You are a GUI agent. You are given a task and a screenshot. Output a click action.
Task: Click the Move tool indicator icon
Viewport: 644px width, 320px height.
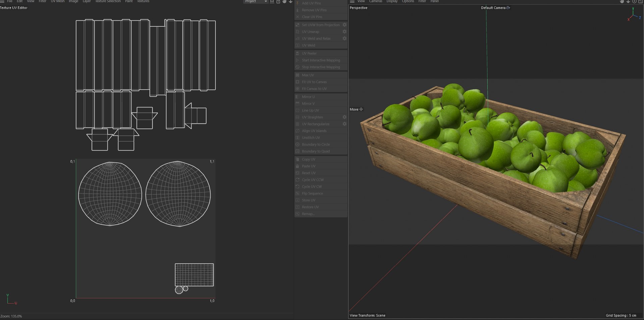tap(361, 109)
